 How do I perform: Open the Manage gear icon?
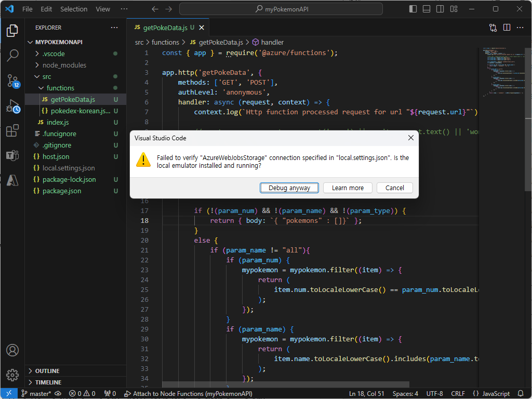click(12, 375)
